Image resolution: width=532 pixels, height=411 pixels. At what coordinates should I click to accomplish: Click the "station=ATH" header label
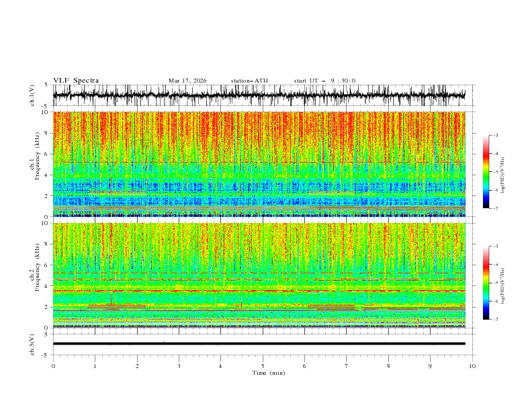249,81
